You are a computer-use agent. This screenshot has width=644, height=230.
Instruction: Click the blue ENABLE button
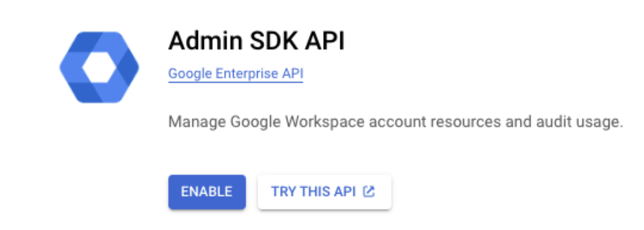coord(207,192)
